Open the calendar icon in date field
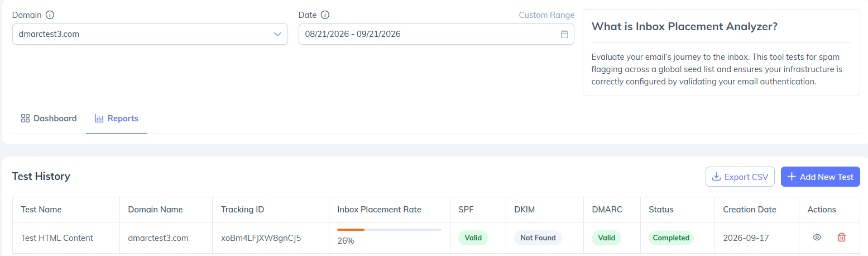The height and width of the screenshot is (256, 868). pos(564,34)
